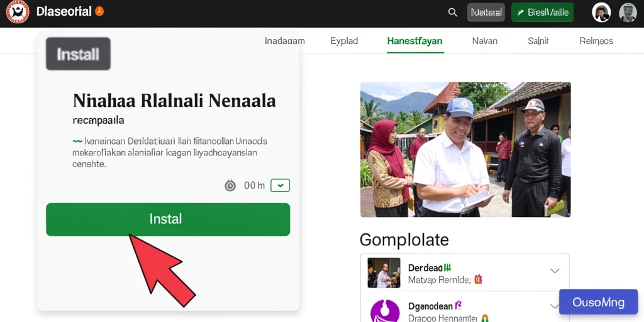Viewport: 644px width, 322px height.
Task: Click the 00 h duration value
Action: (254, 186)
